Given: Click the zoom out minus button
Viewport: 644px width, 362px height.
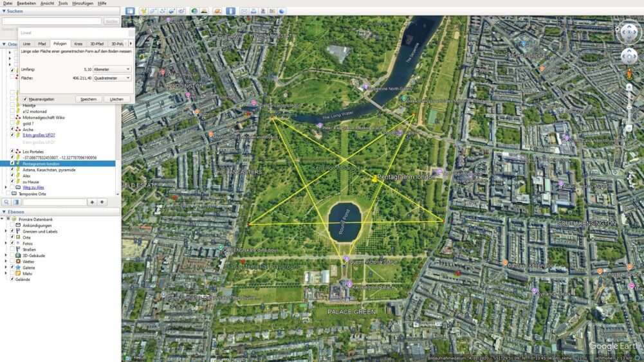Looking at the screenshot, I should pyautogui.click(x=629, y=129).
